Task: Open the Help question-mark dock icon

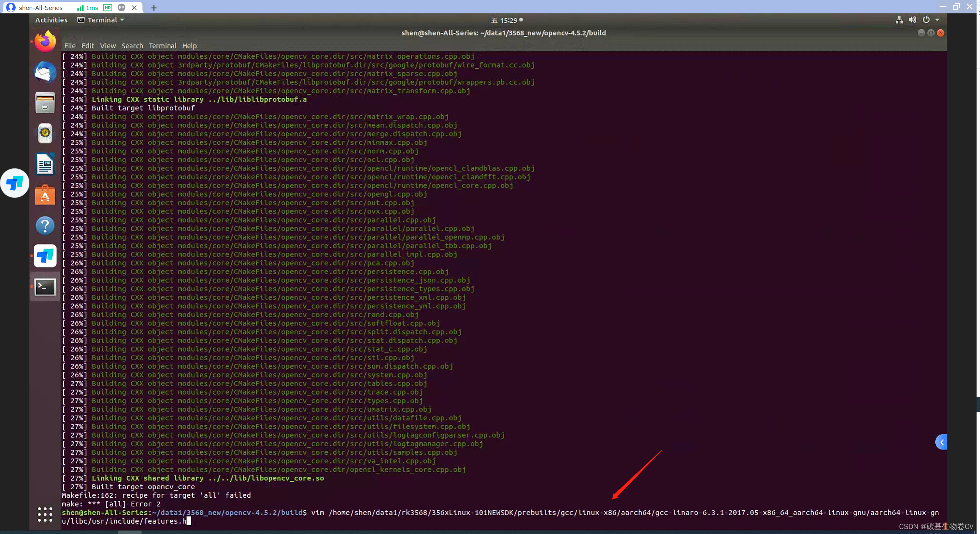Action: coord(45,226)
